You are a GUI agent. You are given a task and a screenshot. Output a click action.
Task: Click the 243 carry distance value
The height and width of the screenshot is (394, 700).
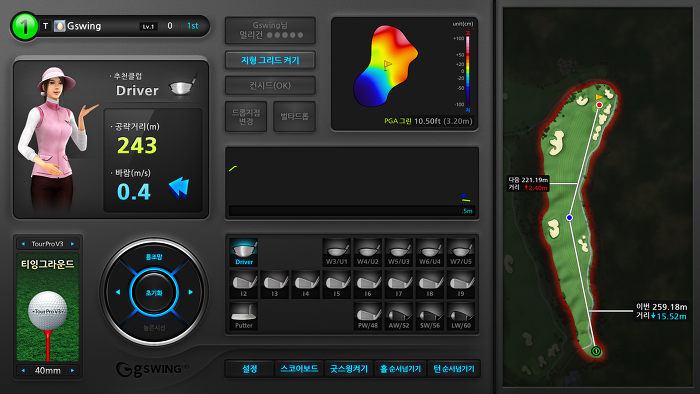coord(137,145)
